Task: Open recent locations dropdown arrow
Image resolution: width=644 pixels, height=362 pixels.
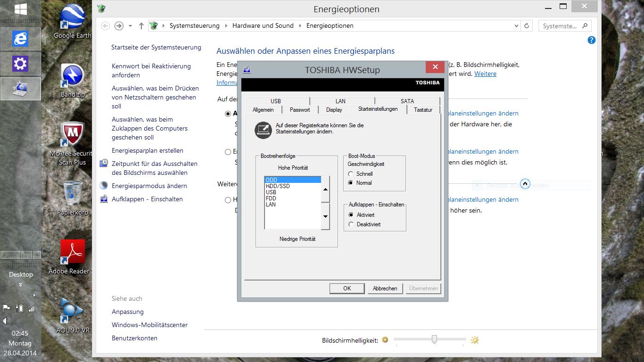Action: [x=131, y=26]
